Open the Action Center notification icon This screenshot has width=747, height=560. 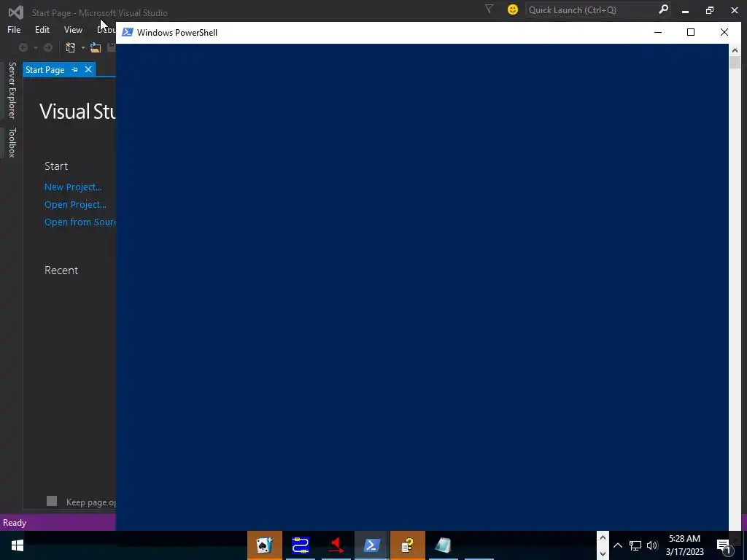tap(724, 545)
